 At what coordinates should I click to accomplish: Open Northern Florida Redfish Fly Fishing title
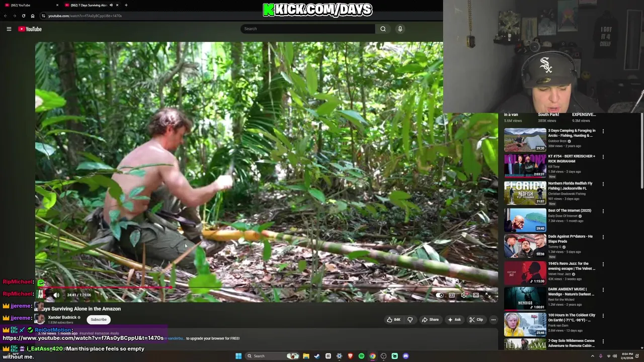[x=570, y=186]
